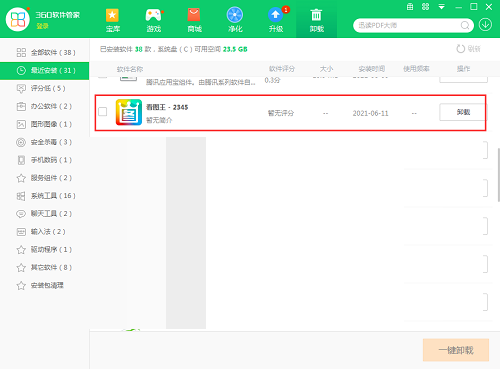Click the 迅读PDF大师 search field
The height and width of the screenshot is (369, 500).
[x=409, y=25]
